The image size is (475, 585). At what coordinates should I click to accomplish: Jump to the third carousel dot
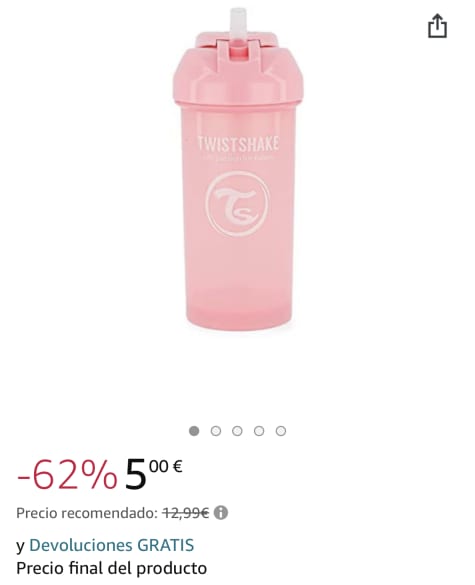click(x=237, y=431)
